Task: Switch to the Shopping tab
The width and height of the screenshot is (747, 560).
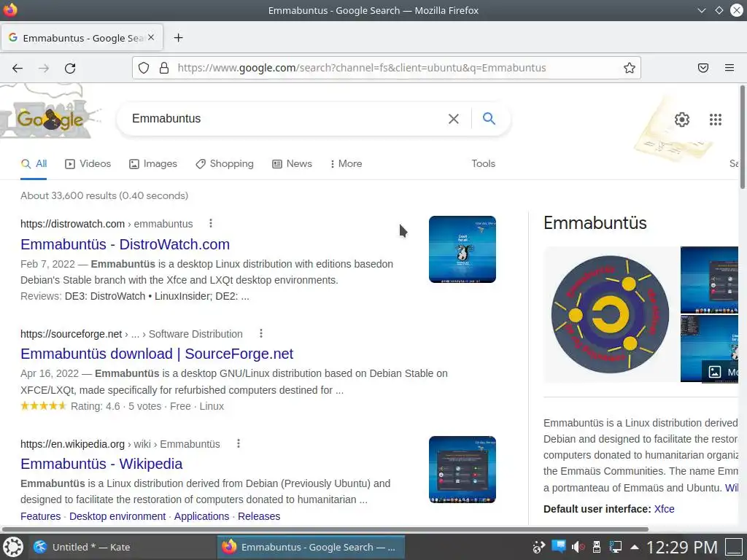Action: [x=225, y=164]
